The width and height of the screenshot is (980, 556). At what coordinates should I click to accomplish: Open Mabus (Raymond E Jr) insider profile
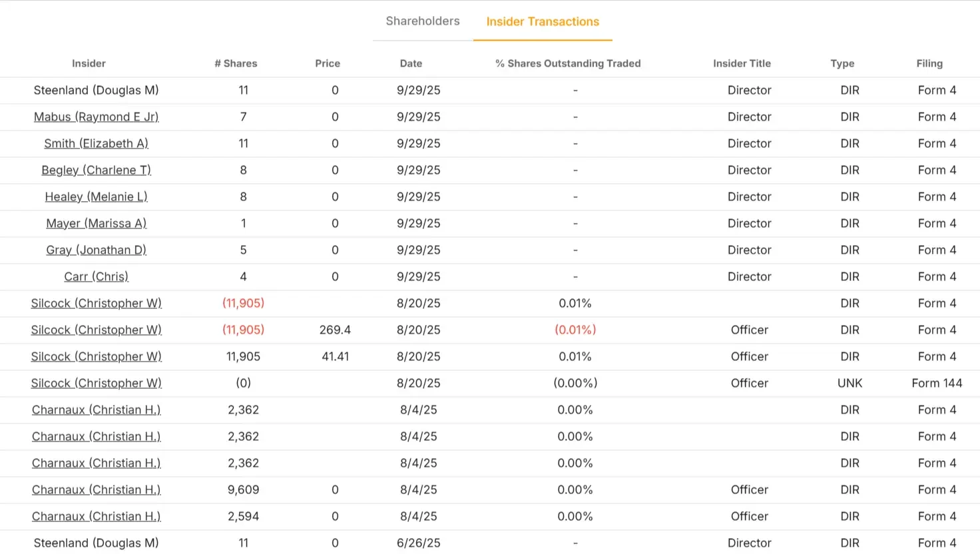tap(96, 117)
